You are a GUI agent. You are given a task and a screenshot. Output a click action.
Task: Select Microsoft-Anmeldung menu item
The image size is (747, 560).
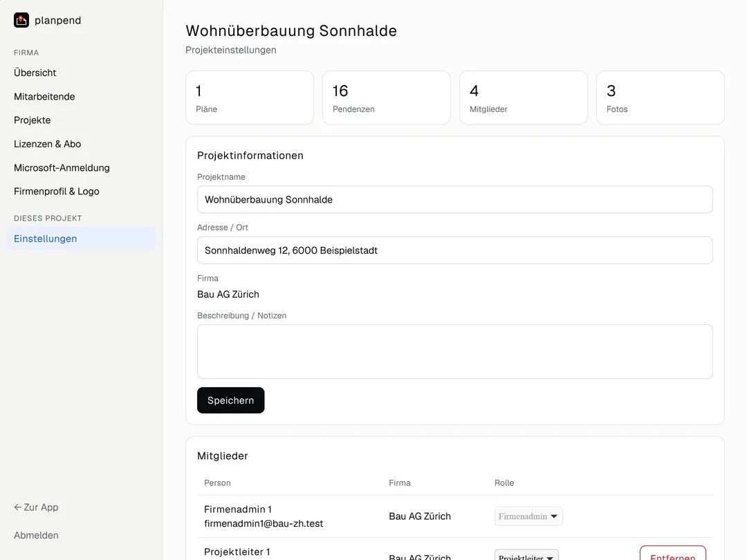coord(62,167)
